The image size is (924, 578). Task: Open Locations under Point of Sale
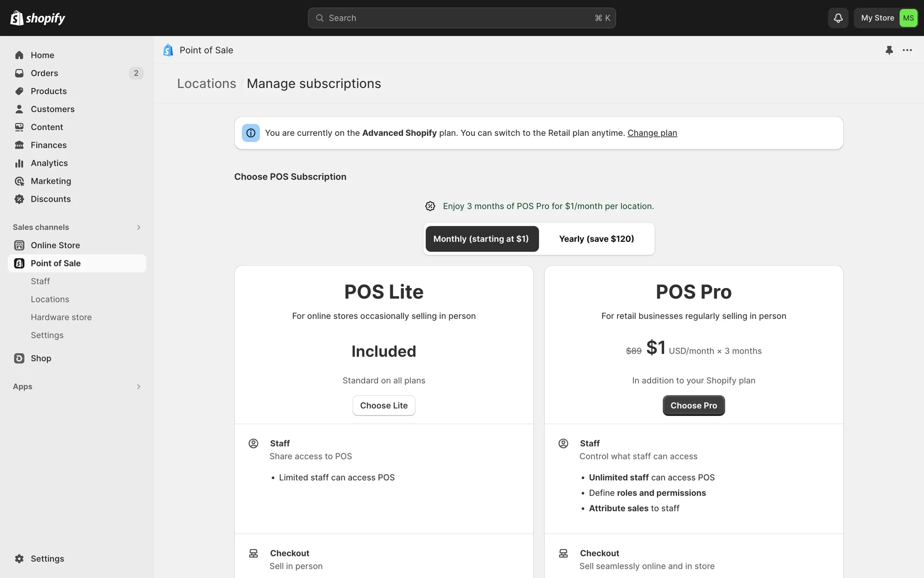click(50, 299)
